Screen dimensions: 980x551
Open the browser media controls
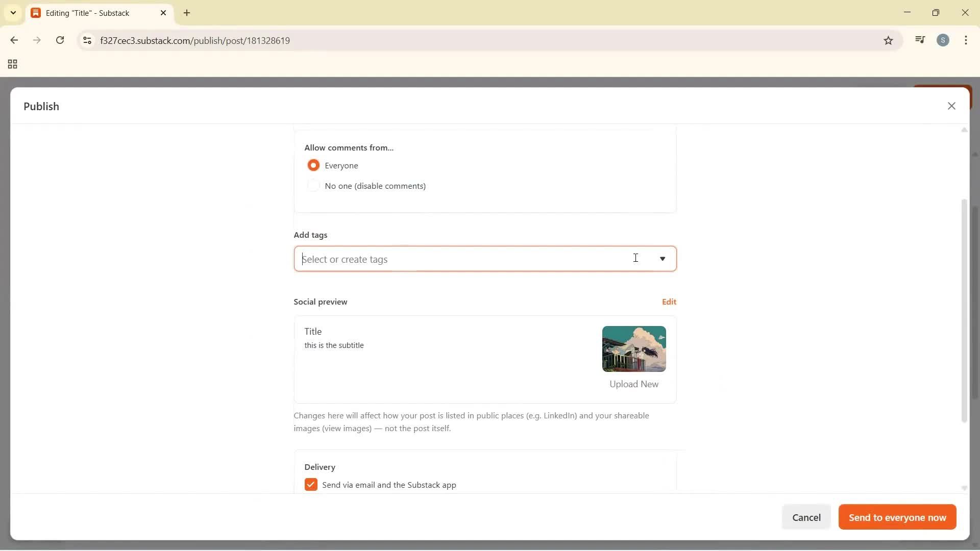920,40
